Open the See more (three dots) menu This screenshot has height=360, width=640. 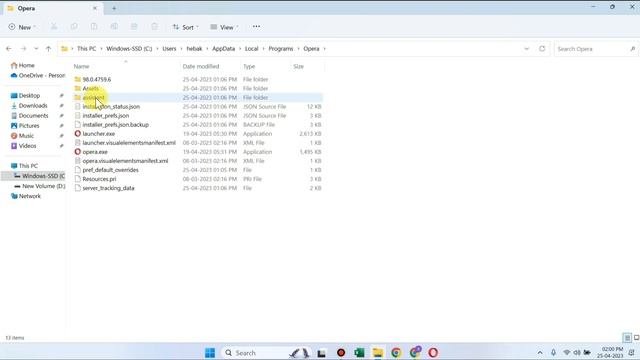pos(256,27)
